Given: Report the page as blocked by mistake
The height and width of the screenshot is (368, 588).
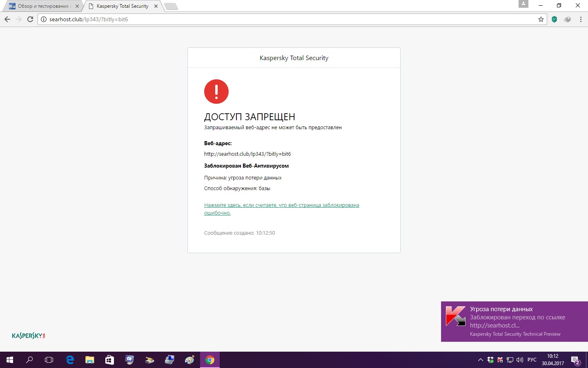Looking at the screenshot, I should pyautogui.click(x=282, y=209).
